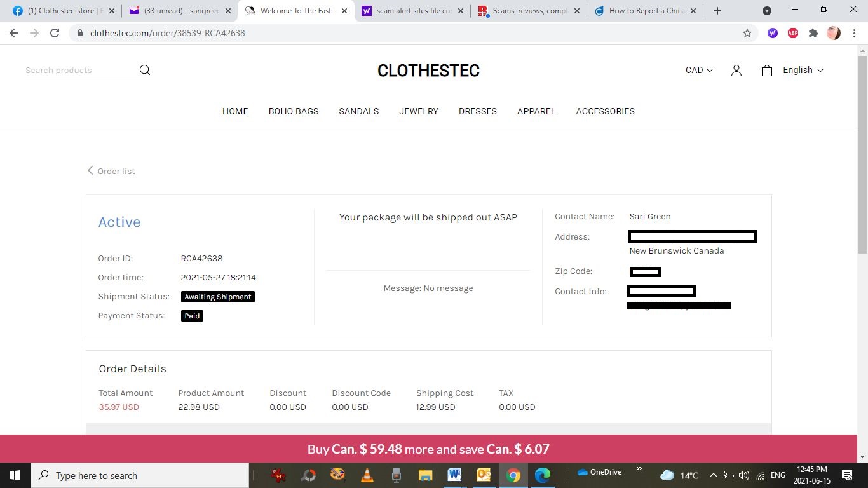Open the taskbar clock and date
Screen dimensions: 868x488
(x=812, y=475)
